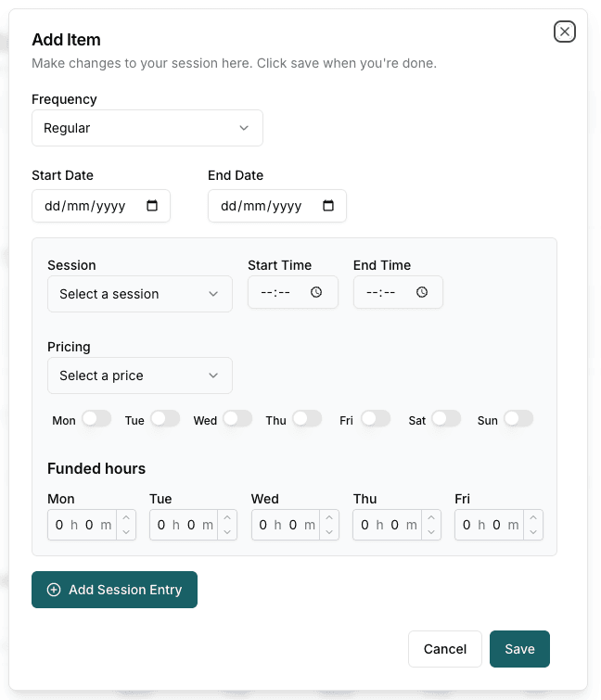Open End Date calendar picker icon
This screenshot has height=700, width=601.
click(x=328, y=207)
